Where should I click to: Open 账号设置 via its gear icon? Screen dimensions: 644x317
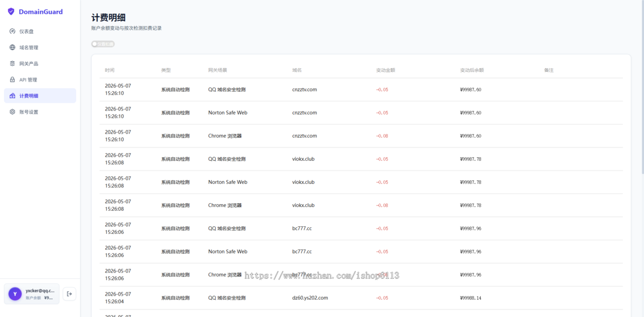point(13,112)
